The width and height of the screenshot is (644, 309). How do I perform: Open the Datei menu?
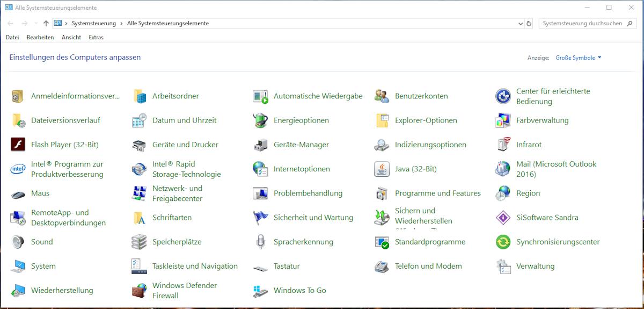pyautogui.click(x=12, y=38)
